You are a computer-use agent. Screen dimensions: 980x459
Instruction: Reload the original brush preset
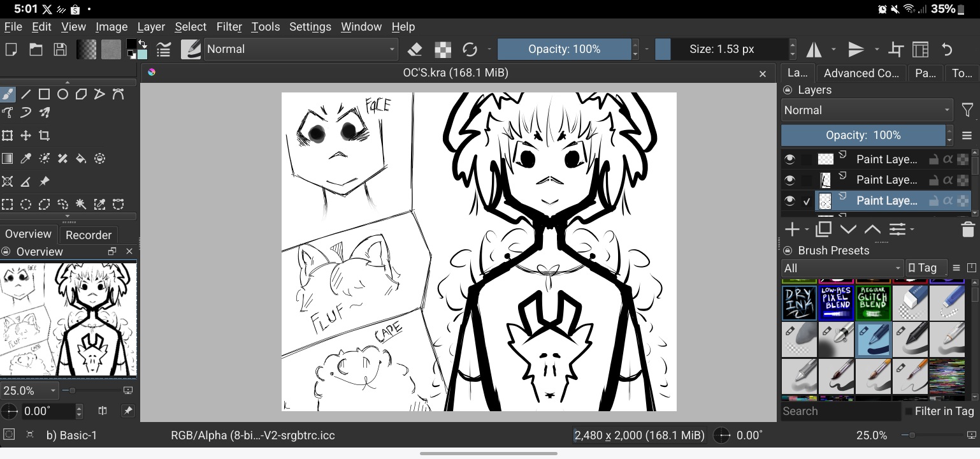[x=470, y=50]
